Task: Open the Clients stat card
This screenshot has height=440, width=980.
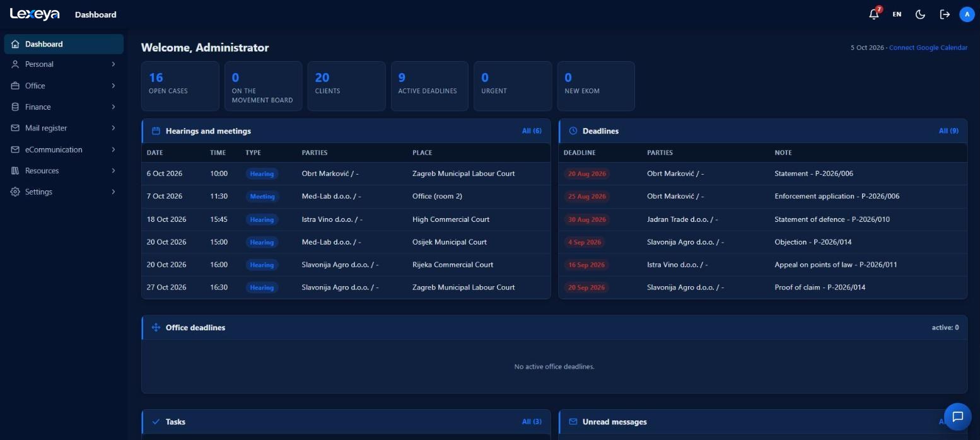Action: (x=346, y=86)
